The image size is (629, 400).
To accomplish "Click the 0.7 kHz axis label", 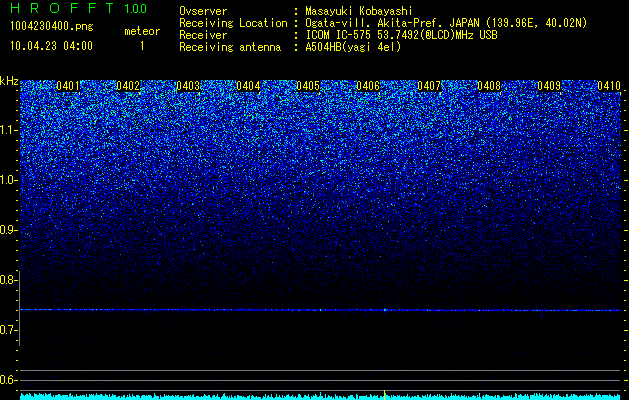I will (x=8, y=330).
